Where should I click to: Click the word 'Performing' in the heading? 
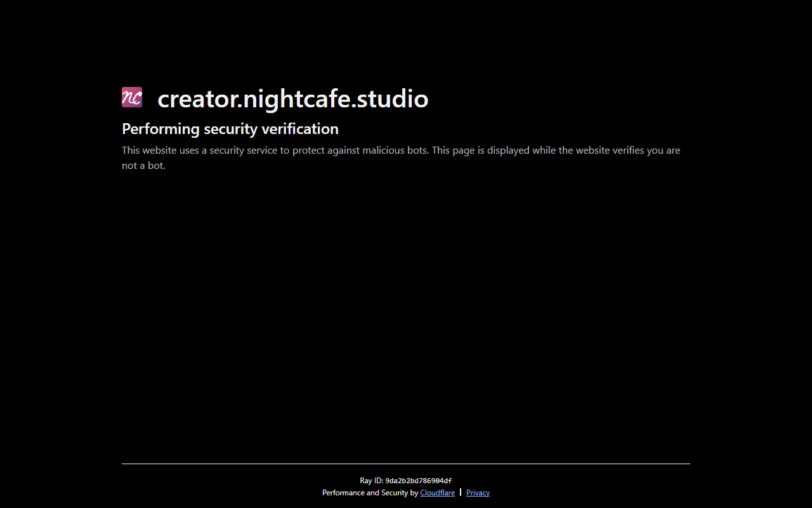(160, 129)
